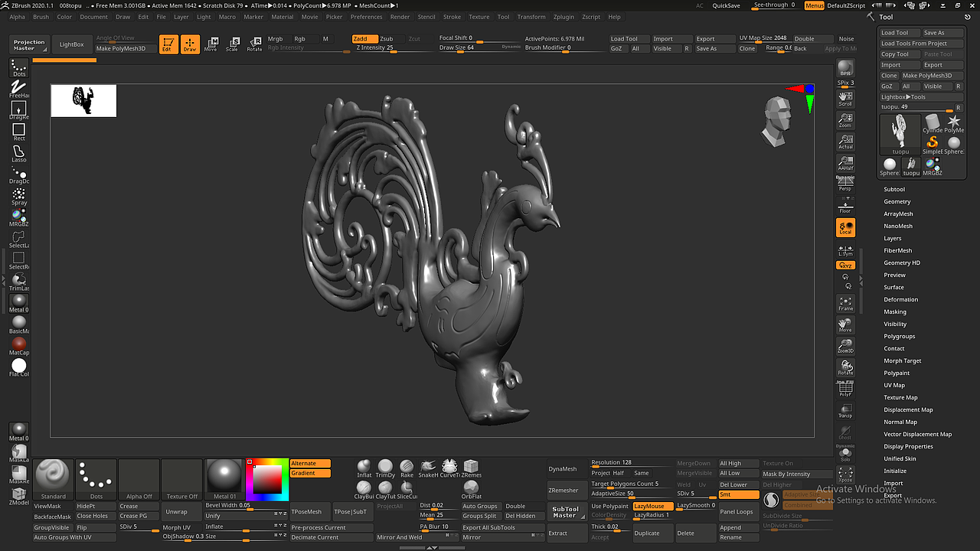Select the SimpleBrush tool icon

pyautogui.click(x=933, y=144)
